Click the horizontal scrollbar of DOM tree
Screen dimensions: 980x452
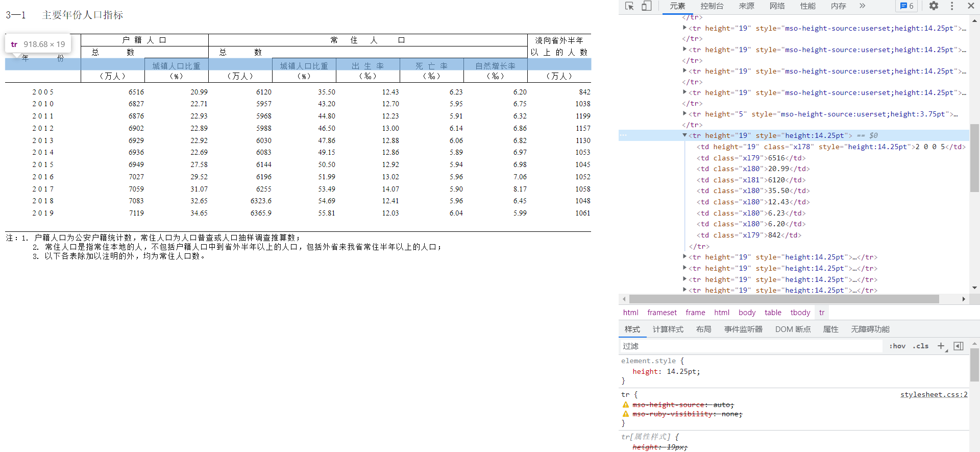point(784,299)
